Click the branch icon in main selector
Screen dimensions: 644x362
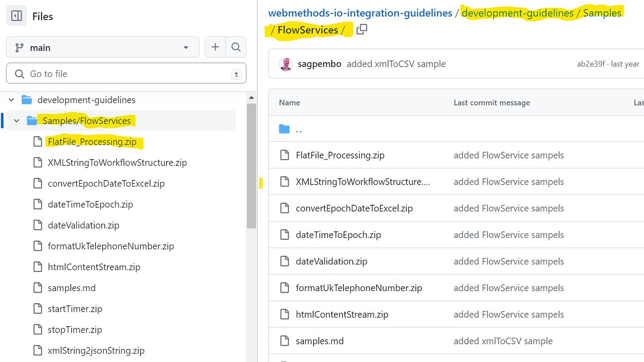(19, 48)
